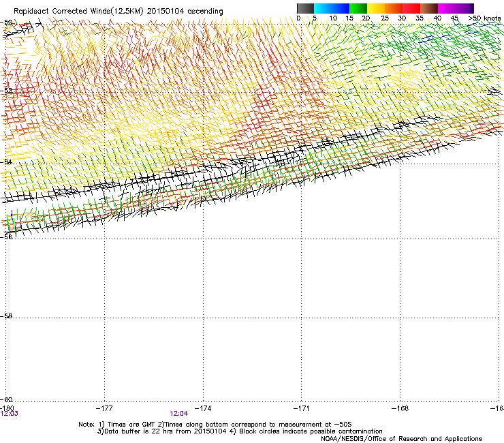The width and height of the screenshot is (504, 443).
Task: Click the -54 latitude axis label
Action: tap(6, 162)
